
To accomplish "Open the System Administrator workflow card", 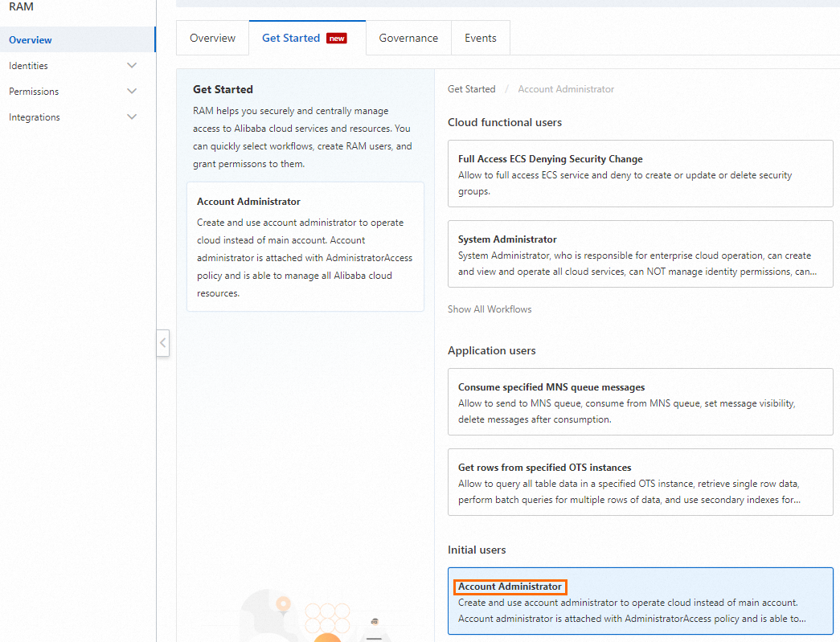I will (x=640, y=254).
